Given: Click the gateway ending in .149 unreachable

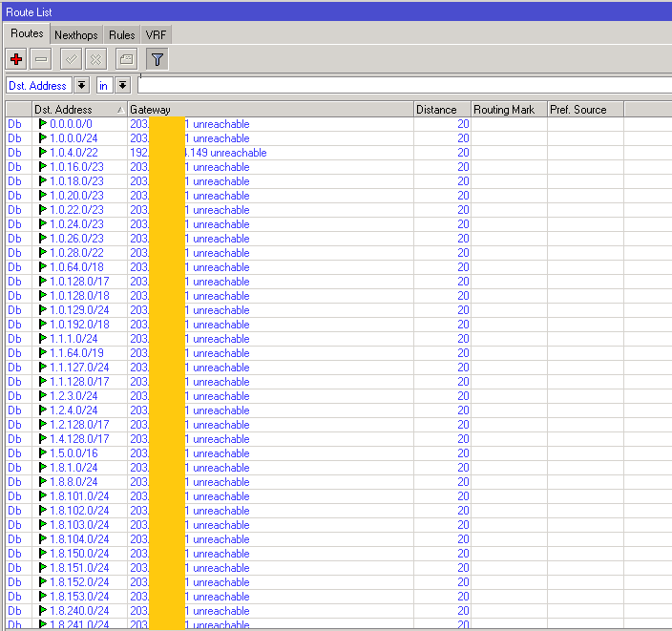Looking at the screenshot, I should coord(199,153).
